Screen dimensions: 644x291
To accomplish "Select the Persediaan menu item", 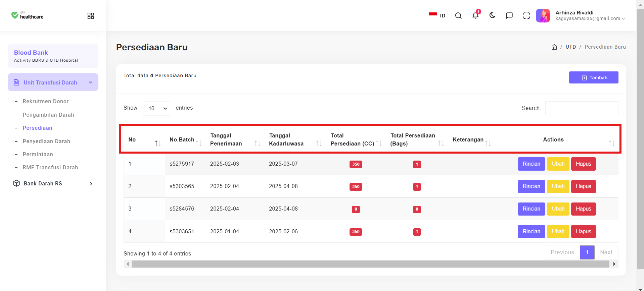I will [x=37, y=128].
